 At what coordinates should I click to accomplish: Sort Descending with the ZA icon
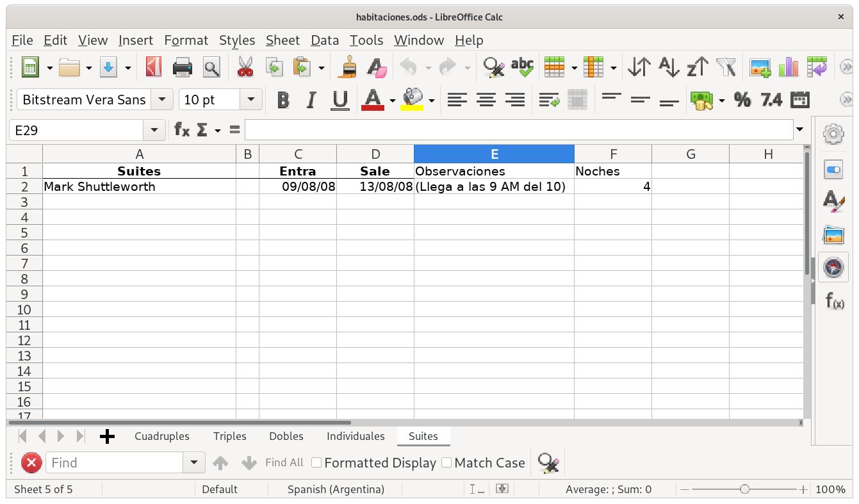click(698, 67)
